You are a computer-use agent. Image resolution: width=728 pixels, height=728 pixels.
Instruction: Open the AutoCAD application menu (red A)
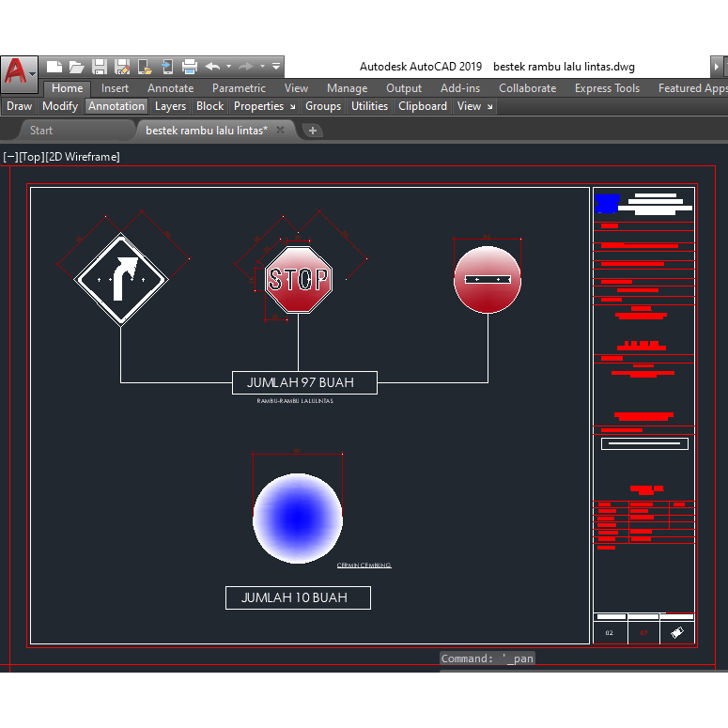(19, 73)
